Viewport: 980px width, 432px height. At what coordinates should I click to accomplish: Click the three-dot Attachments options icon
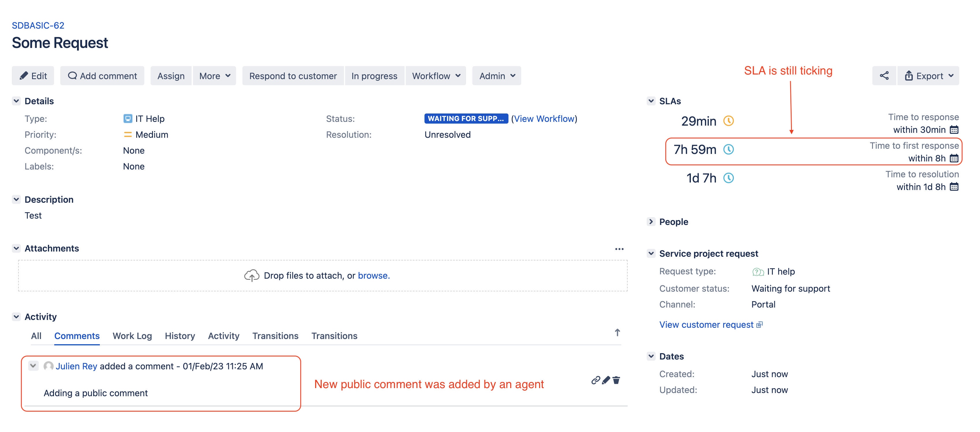pyautogui.click(x=619, y=249)
